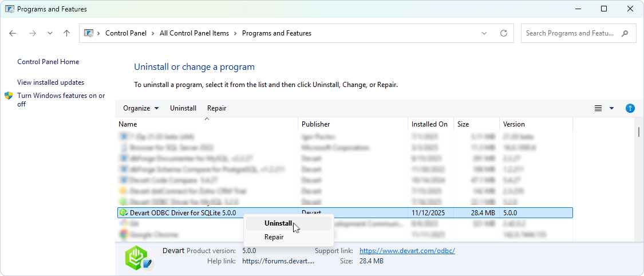The image size is (644, 276).
Task: Open Control Panel Home link
Action: point(48,62)
